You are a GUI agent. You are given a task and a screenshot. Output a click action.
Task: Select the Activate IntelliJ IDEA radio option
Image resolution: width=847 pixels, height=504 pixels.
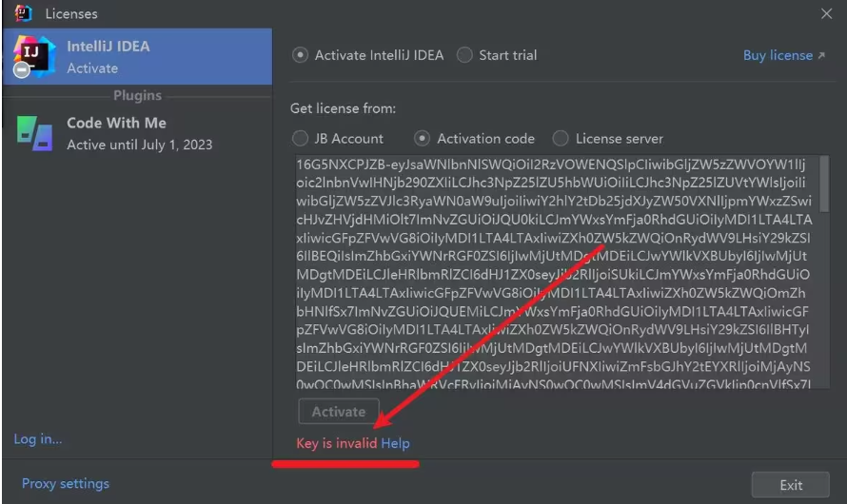301,55
